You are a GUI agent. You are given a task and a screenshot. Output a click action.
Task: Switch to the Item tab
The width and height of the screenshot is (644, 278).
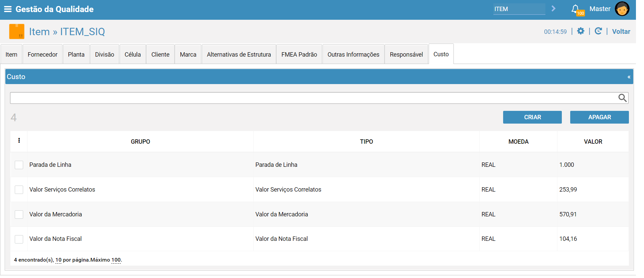click(x=11, y=54)
